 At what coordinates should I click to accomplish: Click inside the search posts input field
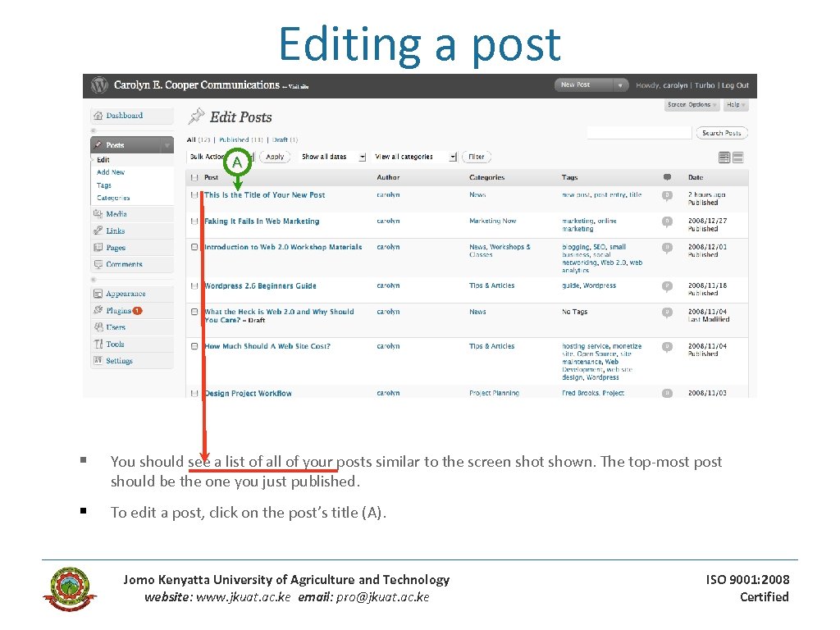639,133
